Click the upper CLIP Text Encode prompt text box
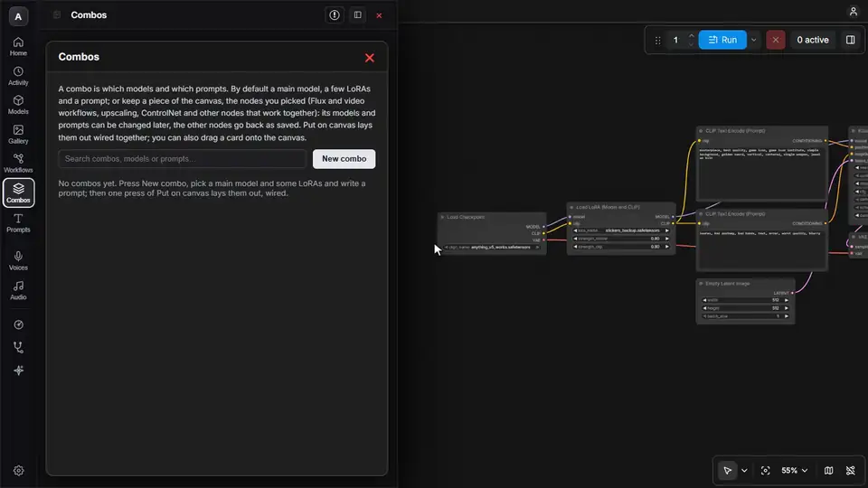 [761, 173]
